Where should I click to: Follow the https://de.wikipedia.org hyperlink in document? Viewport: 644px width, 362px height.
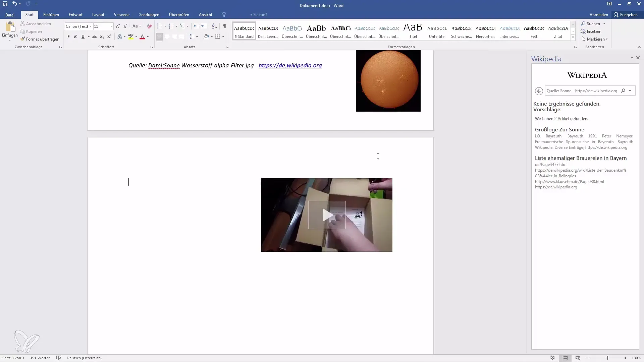[290, 65]
